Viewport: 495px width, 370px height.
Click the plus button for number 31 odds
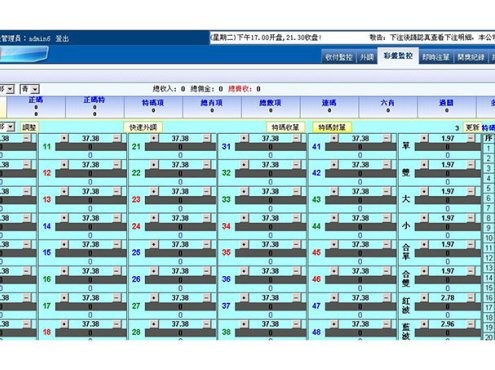pos(244,138)
